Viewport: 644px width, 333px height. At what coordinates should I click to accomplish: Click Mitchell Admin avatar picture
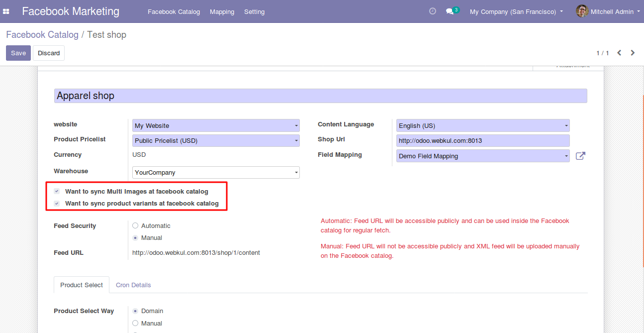(582, 11)
